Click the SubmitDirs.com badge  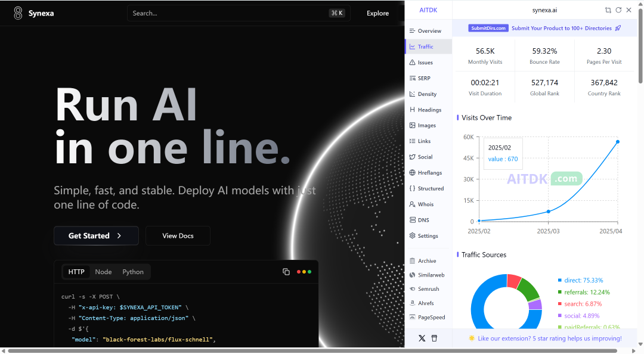[488, 28]
